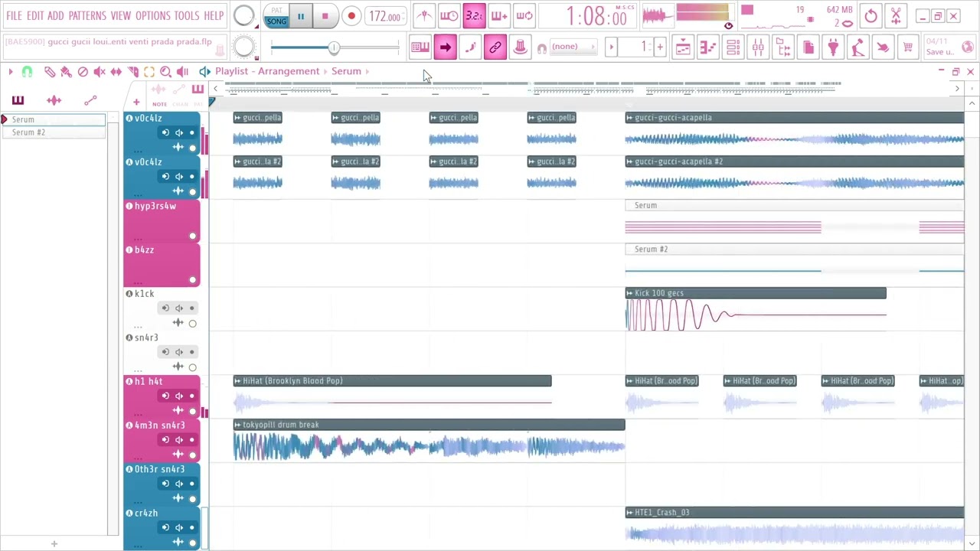
Task: Click the step editing footprints icon
Action: 470,47
